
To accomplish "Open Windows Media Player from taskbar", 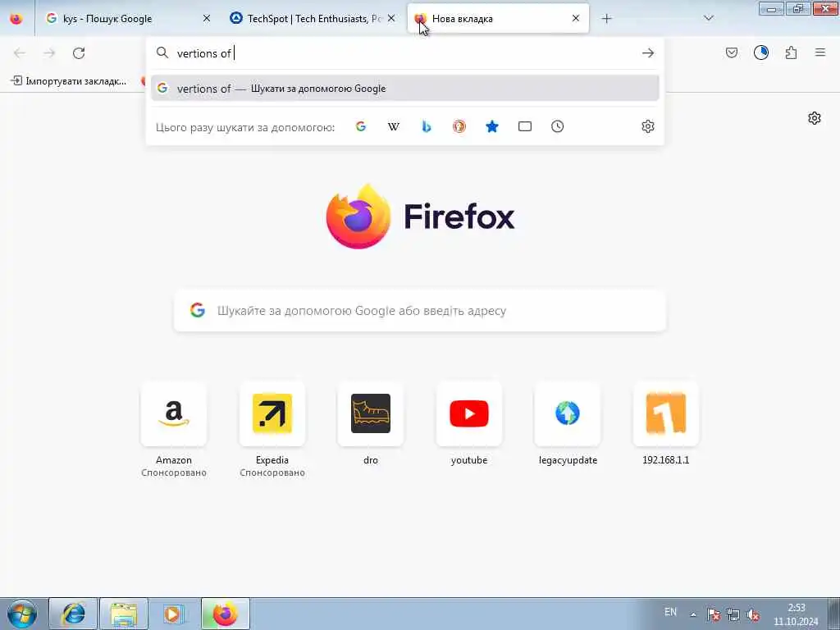I will point(174,614).
